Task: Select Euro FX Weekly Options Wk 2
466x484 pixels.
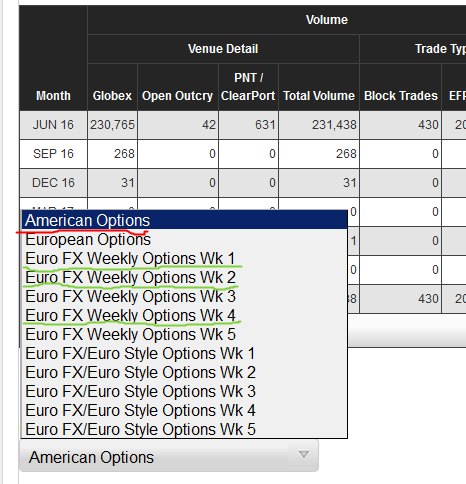Action: click(184, 277)
